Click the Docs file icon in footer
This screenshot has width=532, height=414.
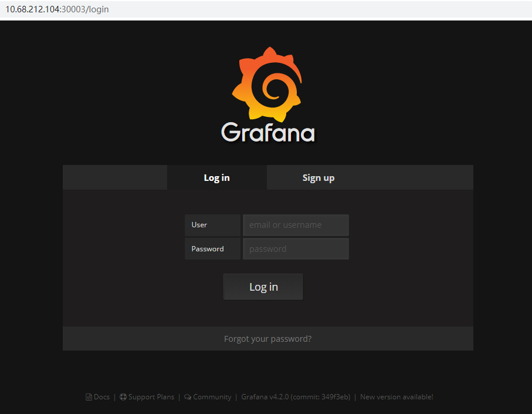click(89, 397)
